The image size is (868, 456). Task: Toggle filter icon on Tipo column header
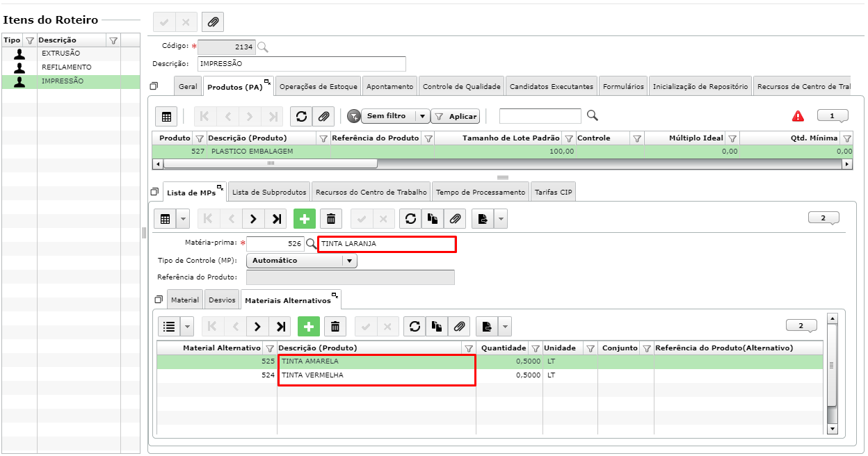pos(30,40)
